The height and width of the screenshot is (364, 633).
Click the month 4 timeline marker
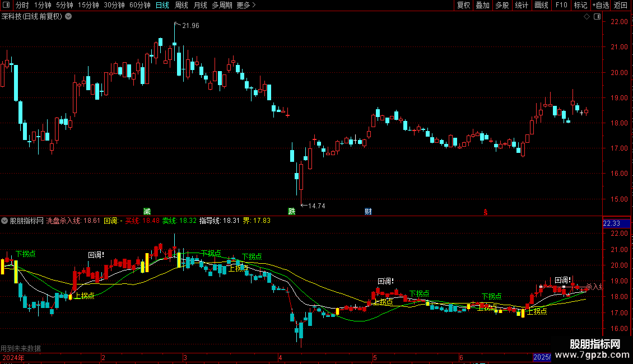[x=280, y=357]
